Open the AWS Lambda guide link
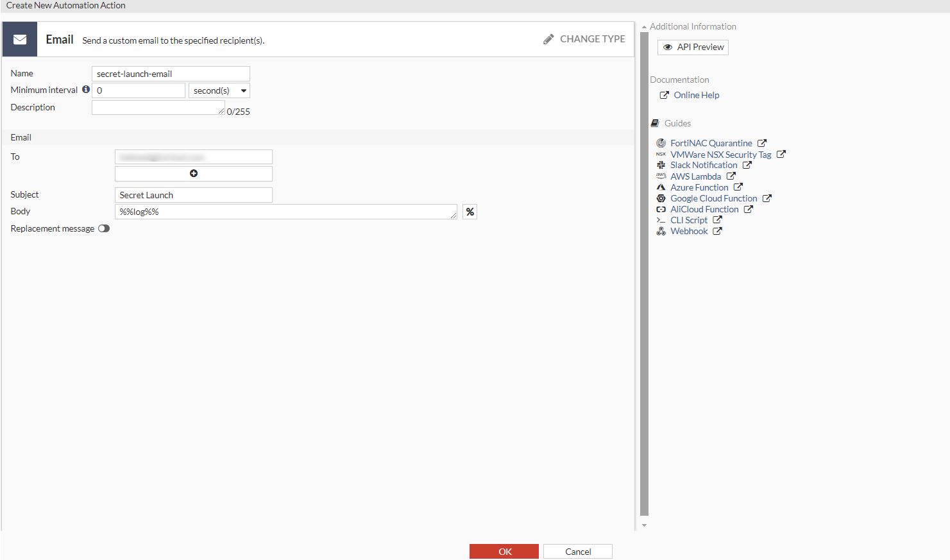 [x=696, y=176]
